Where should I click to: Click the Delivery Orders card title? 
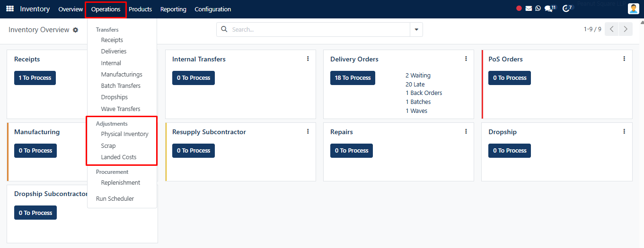[x=354, y=59]
